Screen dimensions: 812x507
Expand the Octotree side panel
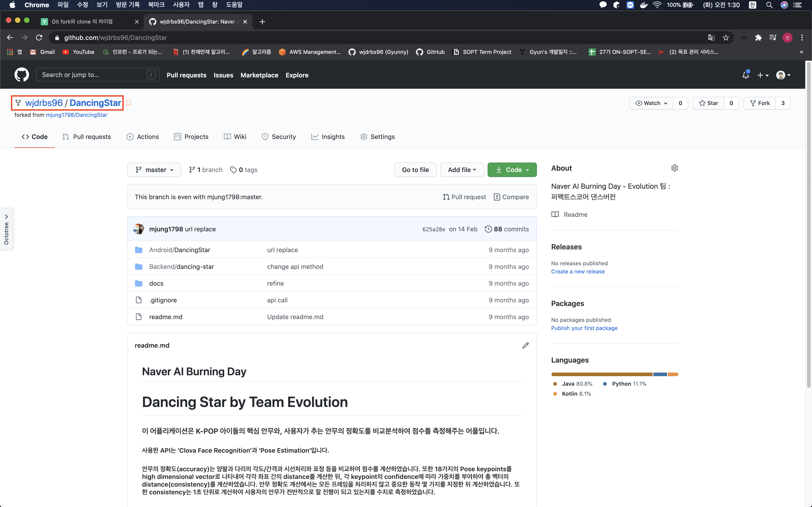click(6, 229)
